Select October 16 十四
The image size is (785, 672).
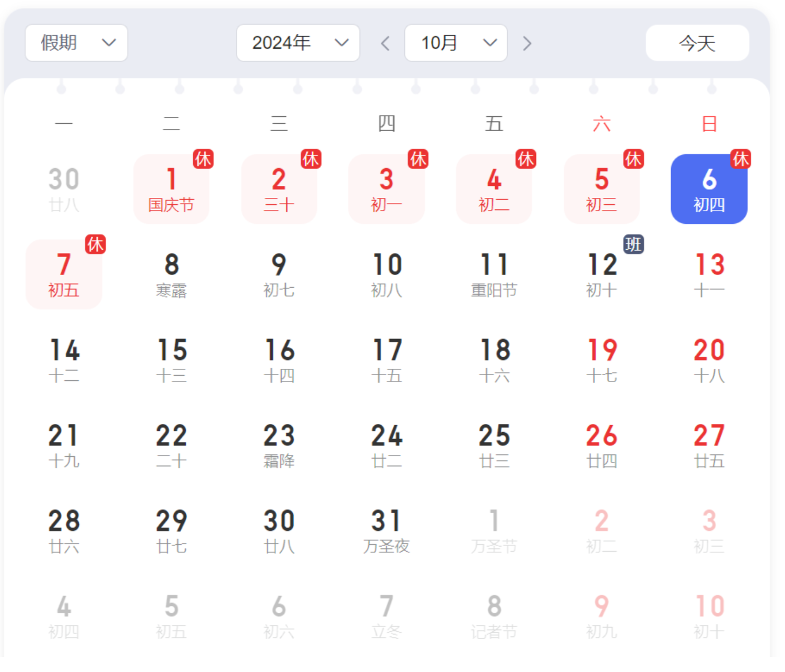pos(279,360)
